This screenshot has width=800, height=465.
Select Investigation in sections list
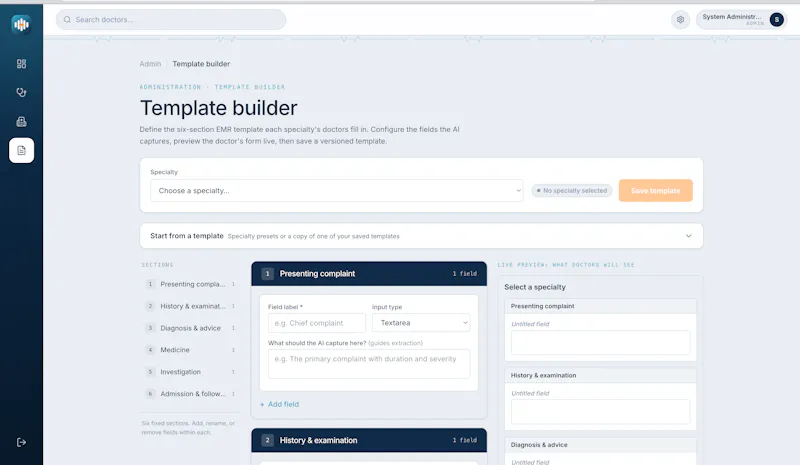pos(191,372)
